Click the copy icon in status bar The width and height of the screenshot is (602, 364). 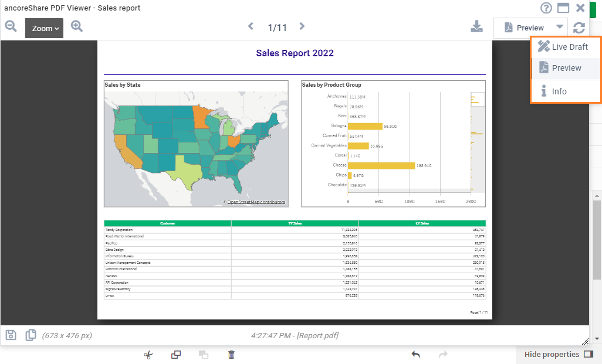tap(31, 335)
